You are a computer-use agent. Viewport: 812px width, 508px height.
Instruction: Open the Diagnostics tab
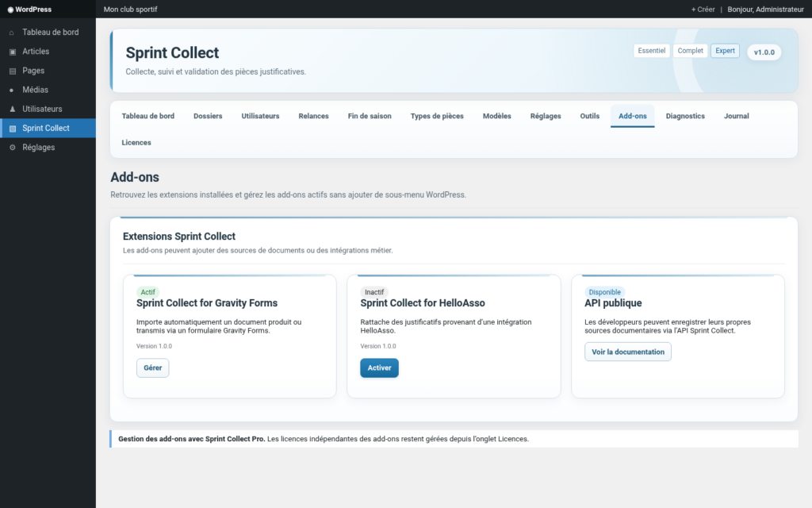pyautogui.click(x=685, y=116)
